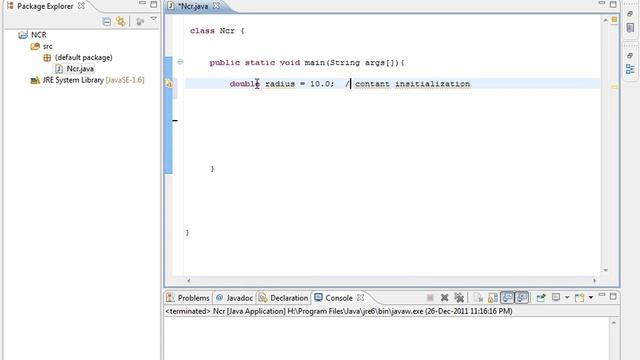Remove all terminated launches in Console
The width and height of the screenshot is (640, 360).
tap(459, 298)
